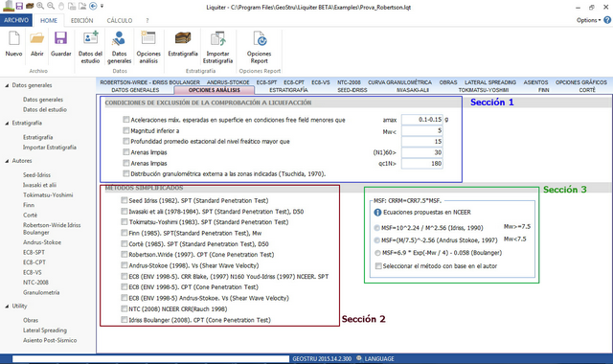
Task: Open the quick access toolbar customize arrow
Action: (102, 7)
